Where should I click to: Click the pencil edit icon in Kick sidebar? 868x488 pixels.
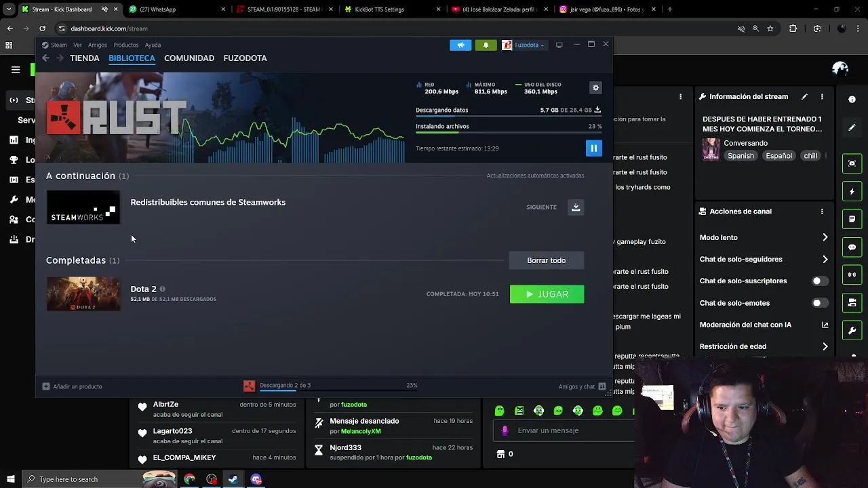pos(852,127)
